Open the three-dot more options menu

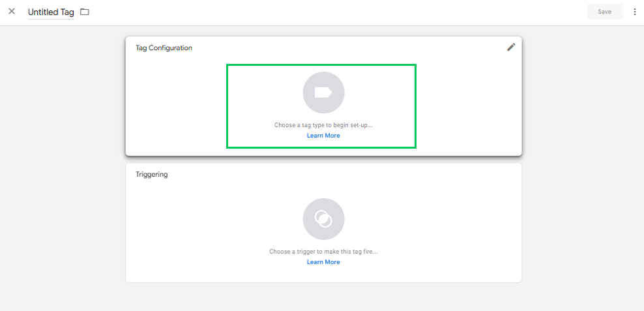(x=635, y=12)
